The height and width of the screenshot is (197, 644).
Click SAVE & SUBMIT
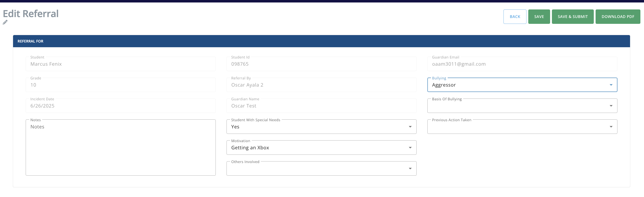[572, 17]
